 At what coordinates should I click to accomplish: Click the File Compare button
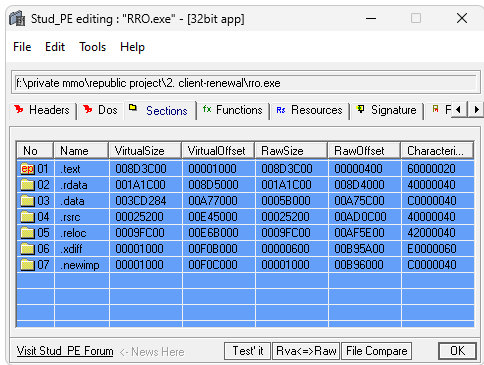(x=376, y=351)
